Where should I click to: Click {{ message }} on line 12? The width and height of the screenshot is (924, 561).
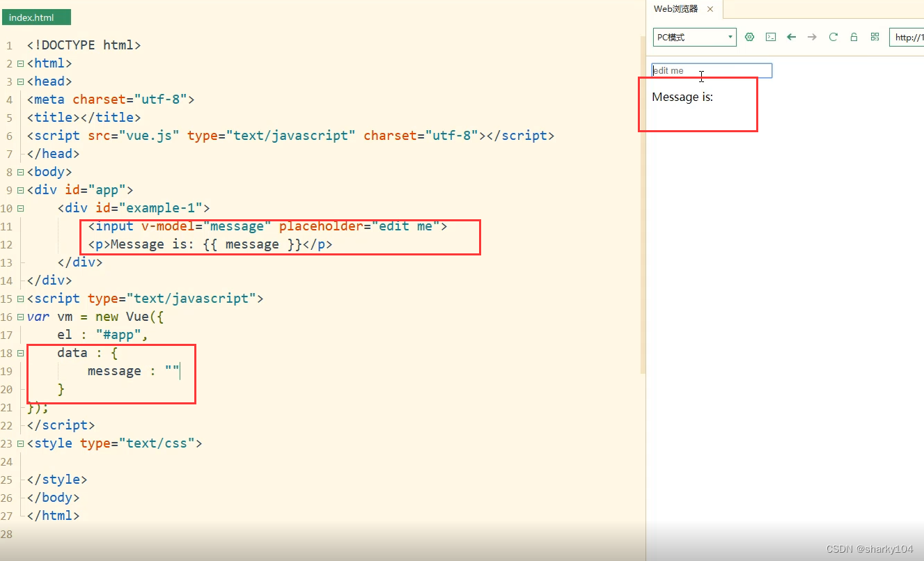(x=252, y=244)
